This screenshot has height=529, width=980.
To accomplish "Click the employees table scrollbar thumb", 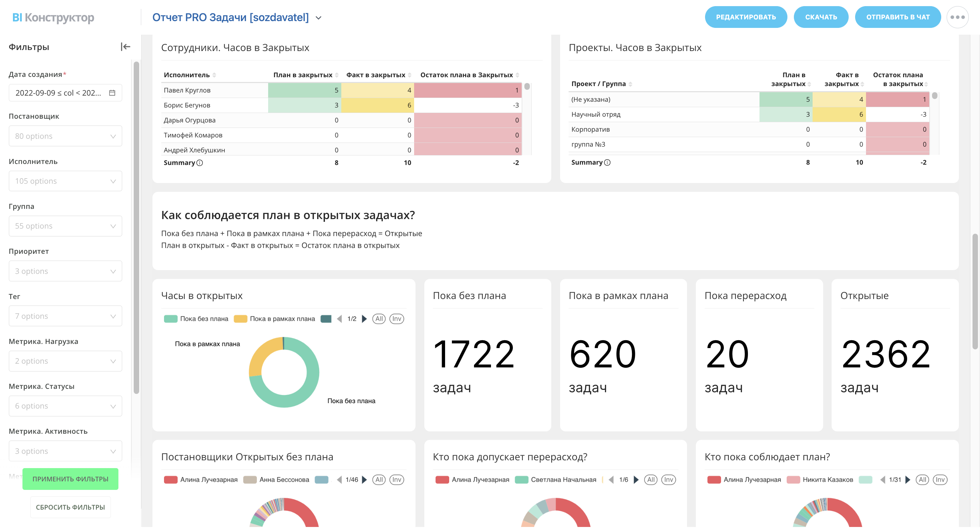I will pyautogui.click(x=527, y=87).
